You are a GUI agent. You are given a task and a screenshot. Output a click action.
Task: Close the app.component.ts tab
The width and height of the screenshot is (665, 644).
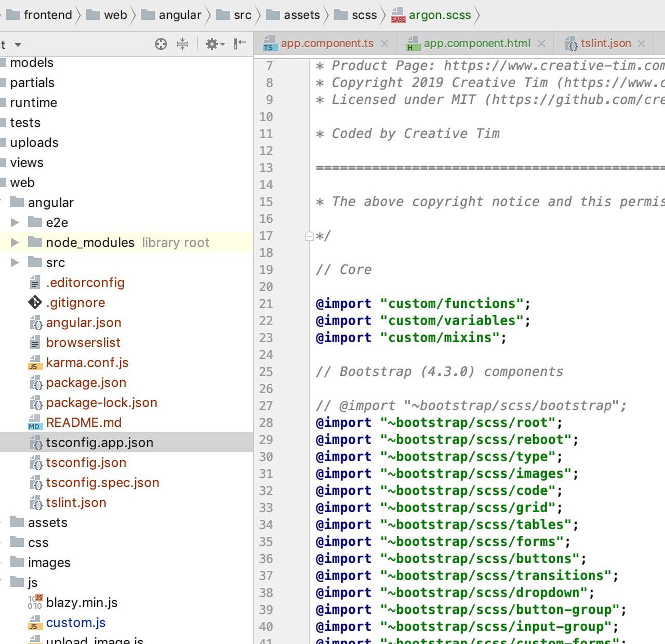[384, 44]
